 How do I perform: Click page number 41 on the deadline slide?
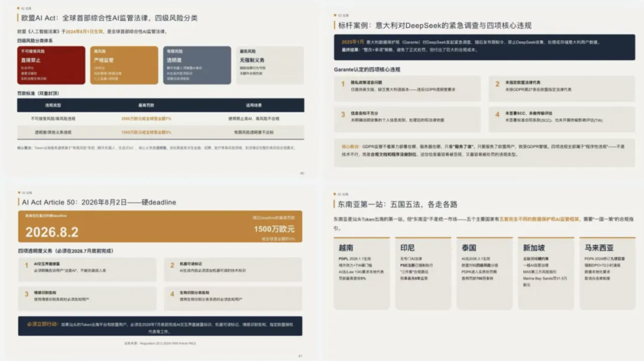click(300, 357)
